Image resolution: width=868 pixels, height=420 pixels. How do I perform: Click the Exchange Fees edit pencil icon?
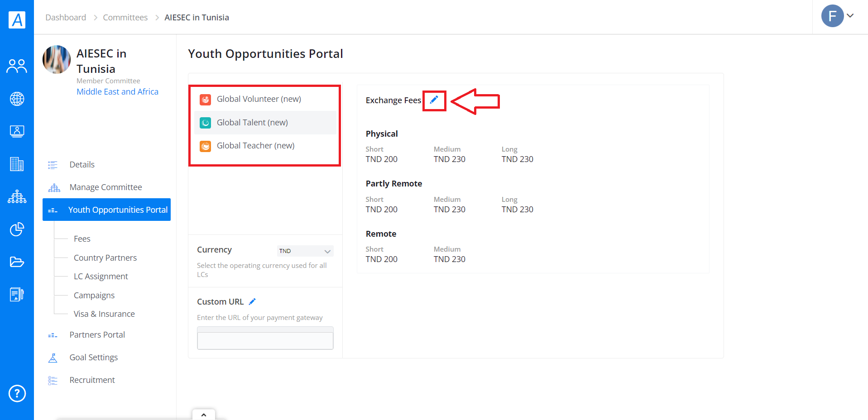click(434, 100)
